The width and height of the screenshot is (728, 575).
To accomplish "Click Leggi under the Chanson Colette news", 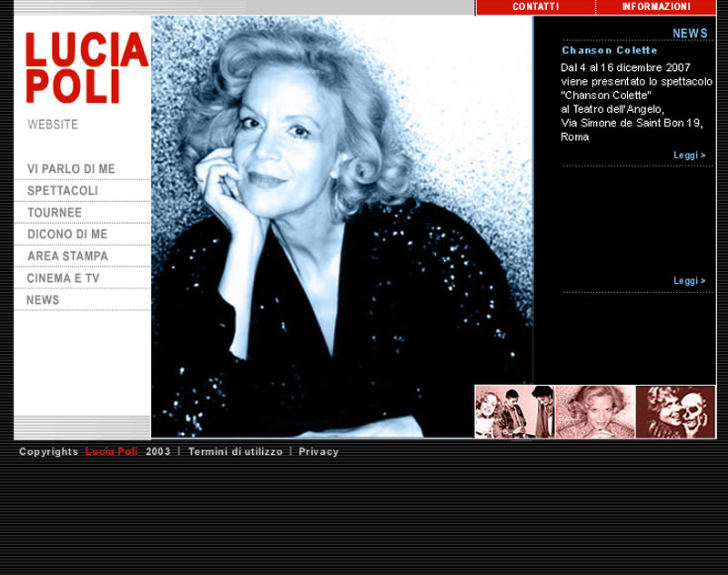I will (690, 155).
